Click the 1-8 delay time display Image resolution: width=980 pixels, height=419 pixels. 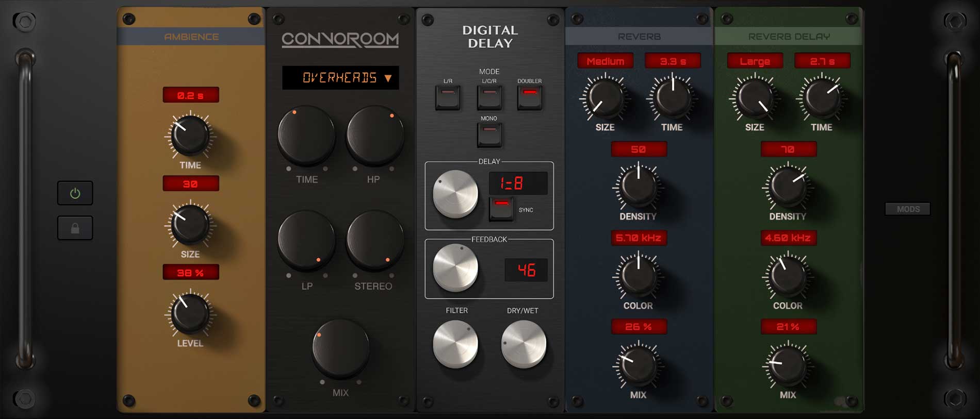pyautogui.click(x=518, y=183)
